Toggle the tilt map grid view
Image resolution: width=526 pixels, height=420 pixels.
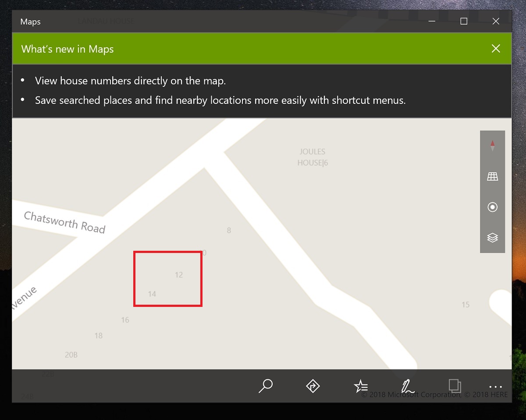493,177
